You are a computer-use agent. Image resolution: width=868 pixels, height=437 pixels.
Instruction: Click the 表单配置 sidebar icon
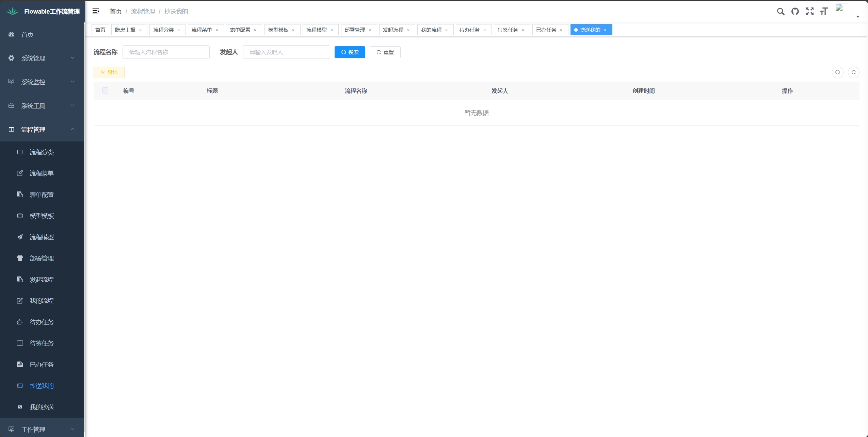coord(20,195)
